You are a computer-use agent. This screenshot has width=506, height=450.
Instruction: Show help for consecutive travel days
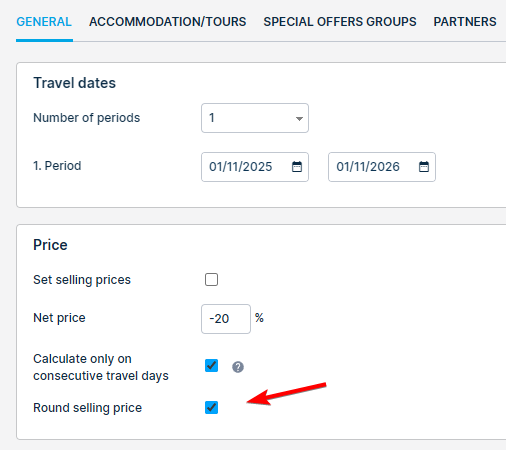pyautogui.click(x=238, y=367)
